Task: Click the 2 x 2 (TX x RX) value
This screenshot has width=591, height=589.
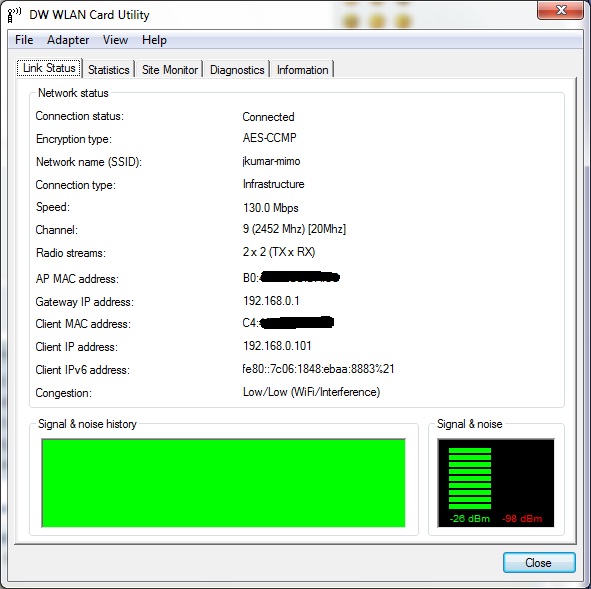Action: point(279,252)
